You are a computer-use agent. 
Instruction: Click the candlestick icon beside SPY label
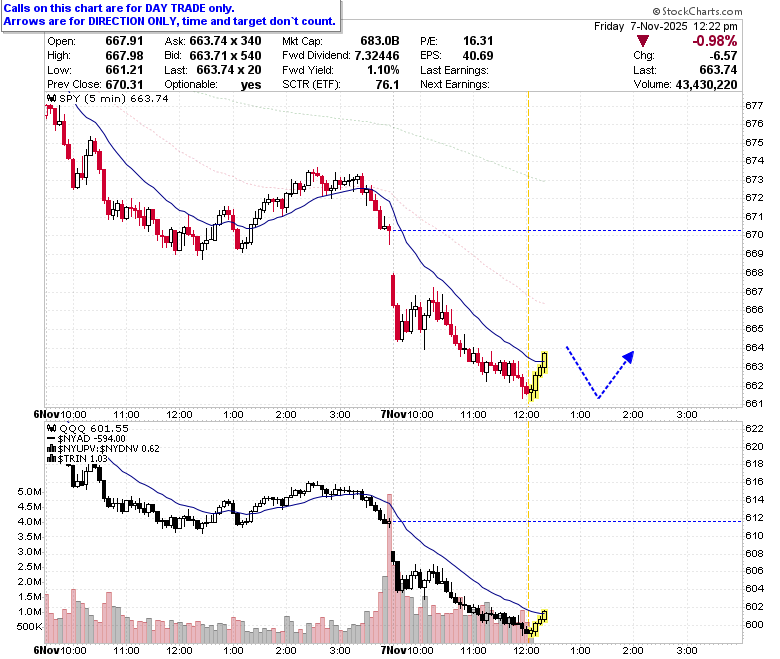(52, 98)
